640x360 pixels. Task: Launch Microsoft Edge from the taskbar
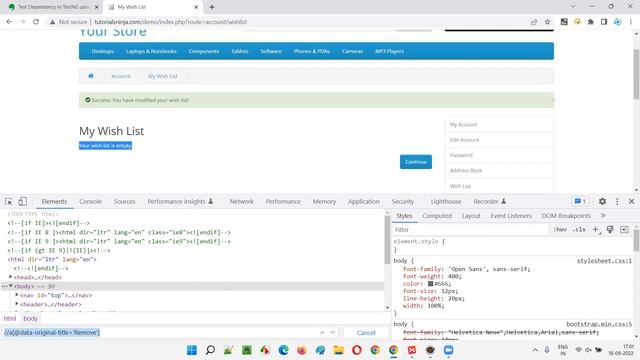click(283, 350)
